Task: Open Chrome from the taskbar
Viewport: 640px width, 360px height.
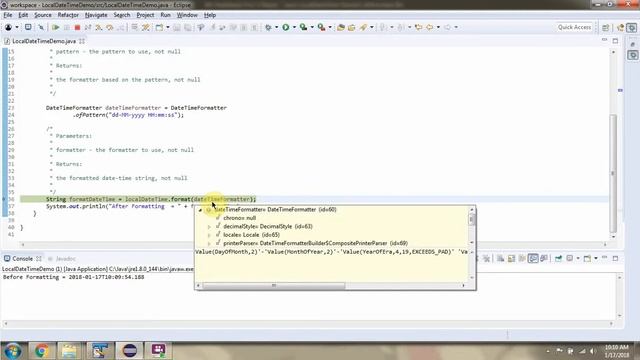Action: (x=41, y=351)
